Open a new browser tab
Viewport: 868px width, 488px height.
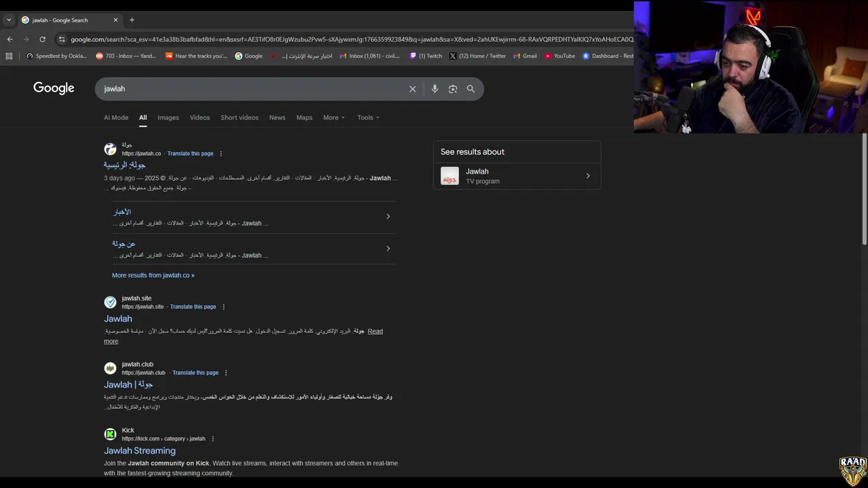point(132,20)
